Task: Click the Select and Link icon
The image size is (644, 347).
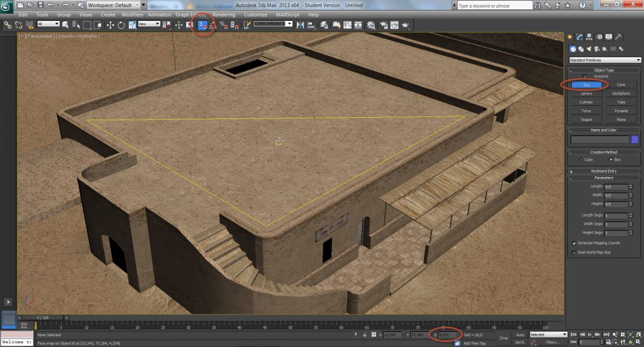Action: coord(7,25)
